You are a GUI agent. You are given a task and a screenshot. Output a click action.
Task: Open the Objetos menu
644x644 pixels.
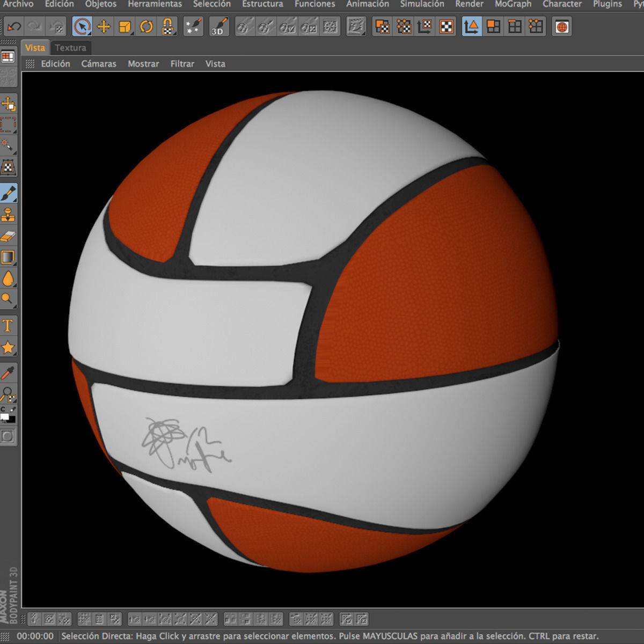[101, 4]
